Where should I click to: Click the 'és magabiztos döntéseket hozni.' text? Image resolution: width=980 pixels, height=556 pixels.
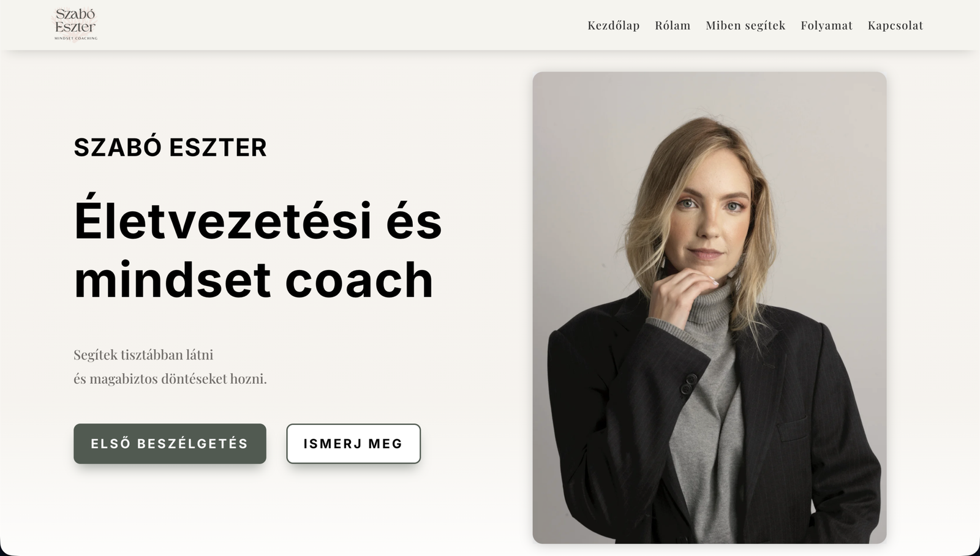click(x=170, y=378)
